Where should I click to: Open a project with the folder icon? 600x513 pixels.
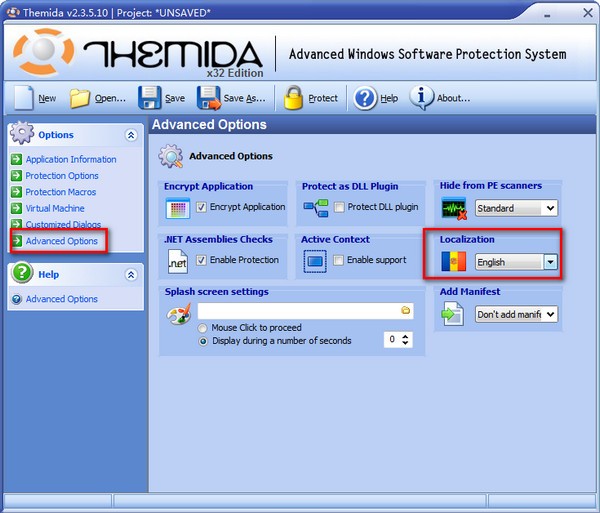(80, 98)
